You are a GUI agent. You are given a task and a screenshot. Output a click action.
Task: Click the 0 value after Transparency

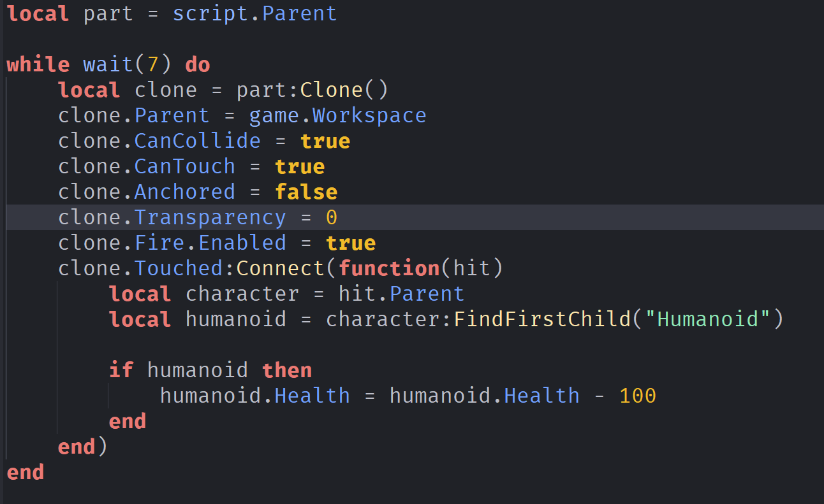pos(332,217)
